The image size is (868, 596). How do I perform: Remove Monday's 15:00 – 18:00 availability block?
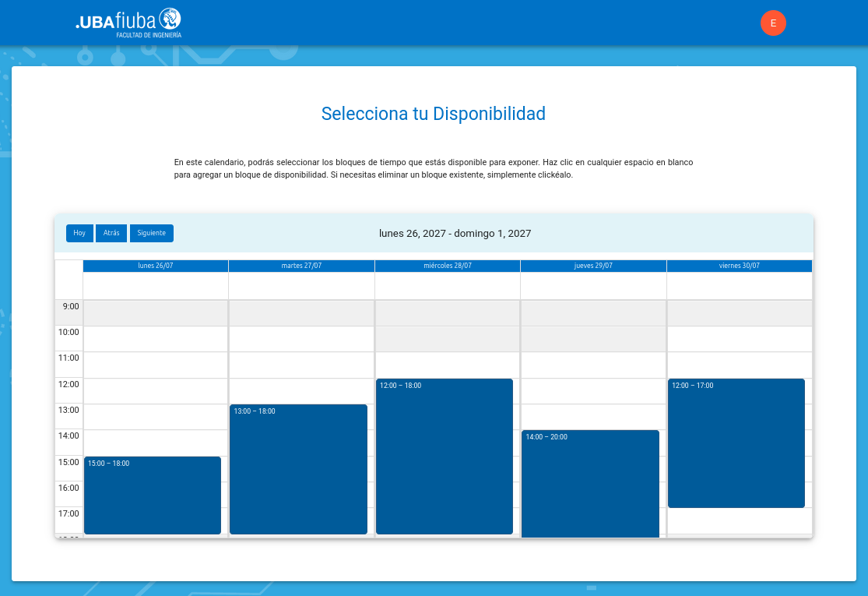coord(153,495)
